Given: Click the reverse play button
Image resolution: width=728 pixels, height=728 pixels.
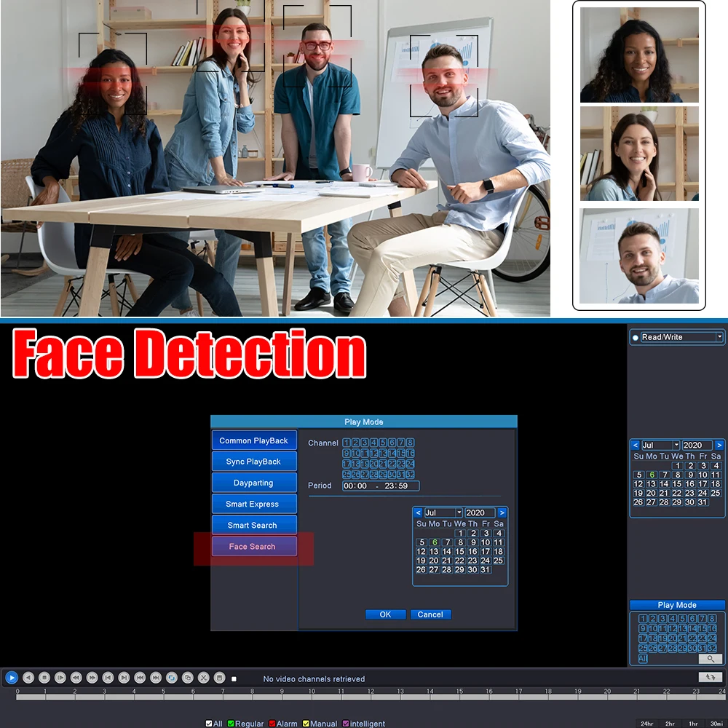Looking at the screenshot, I should (28, 678).
